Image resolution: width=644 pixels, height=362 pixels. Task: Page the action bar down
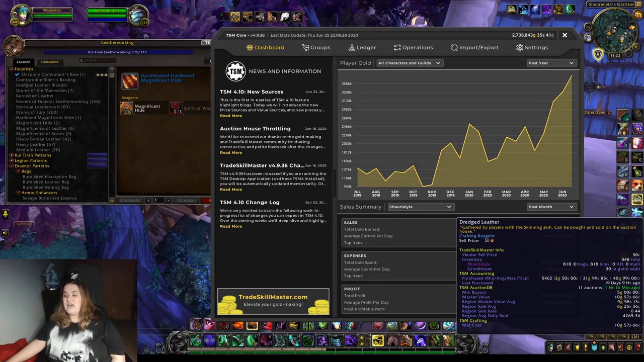362,344
